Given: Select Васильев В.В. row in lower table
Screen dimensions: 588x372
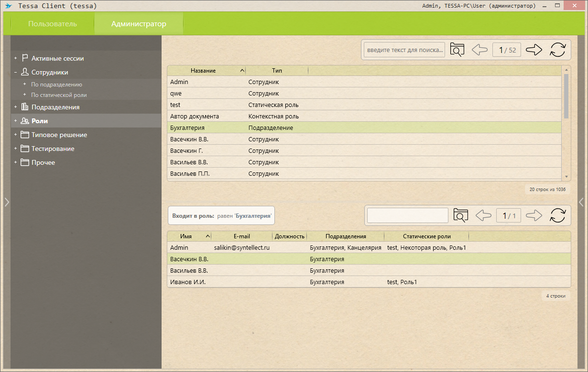Looking at the screenshot, I should tap(369, 270).
